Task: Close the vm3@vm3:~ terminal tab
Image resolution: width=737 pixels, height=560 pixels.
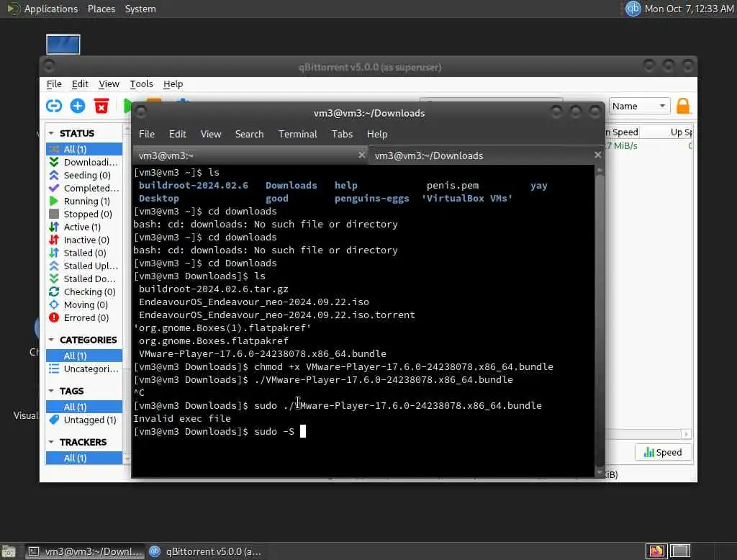Action: click(x=361, y=155)
